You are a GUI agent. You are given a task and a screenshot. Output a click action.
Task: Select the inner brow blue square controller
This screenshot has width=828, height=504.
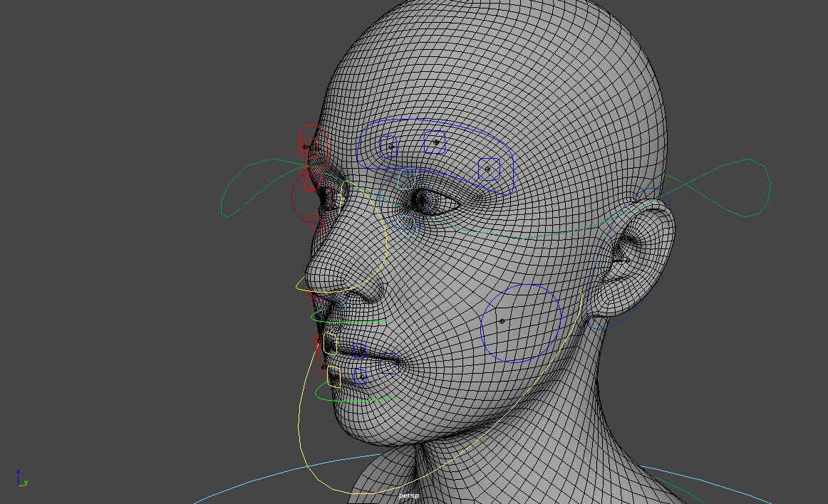click(x=389, y=146)
